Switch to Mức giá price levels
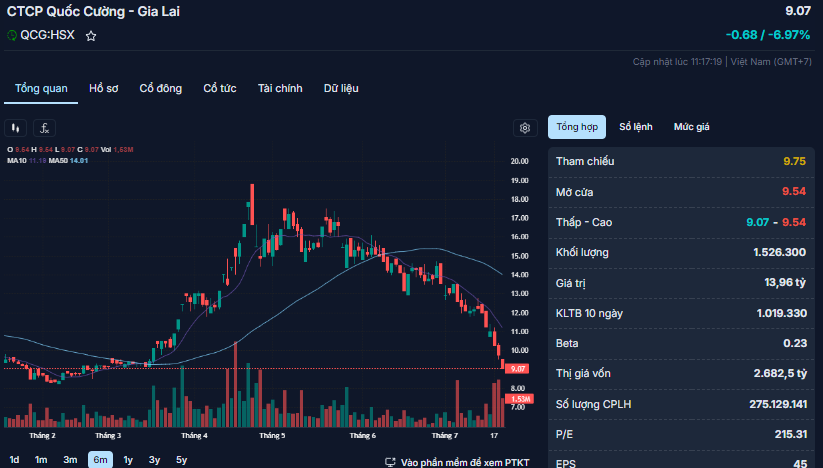 coord(691,127)
